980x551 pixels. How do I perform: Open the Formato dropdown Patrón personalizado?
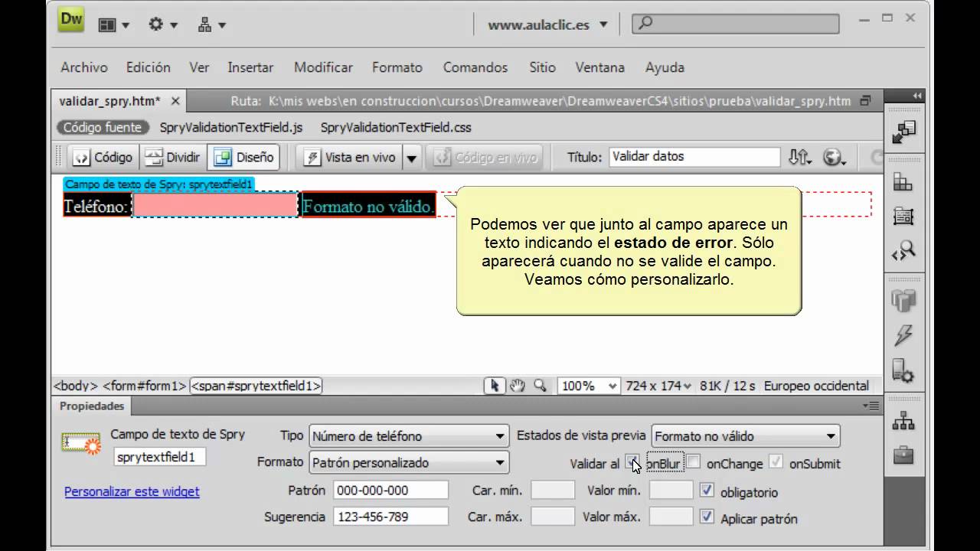point(409,462)
